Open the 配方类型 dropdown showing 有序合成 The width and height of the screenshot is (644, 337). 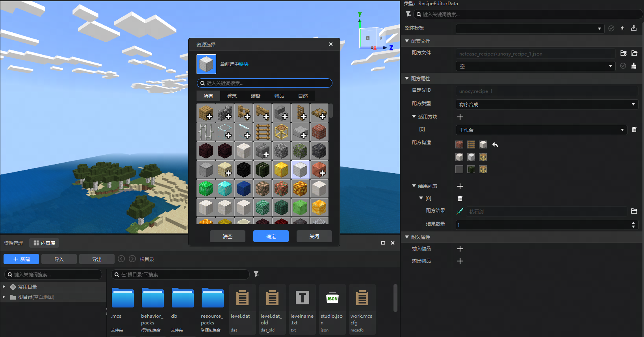(x=547, y=104)
